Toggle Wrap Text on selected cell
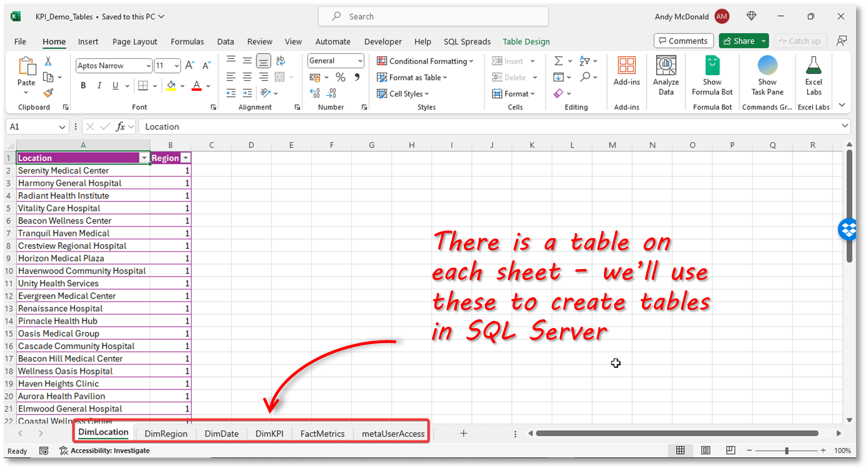Viewport: 868px width, 470px height. tap(281, 61)
